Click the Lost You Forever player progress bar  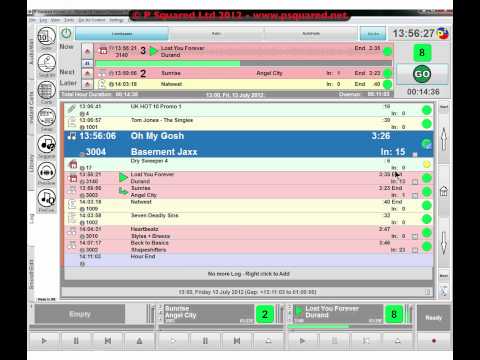coord(349,327)
